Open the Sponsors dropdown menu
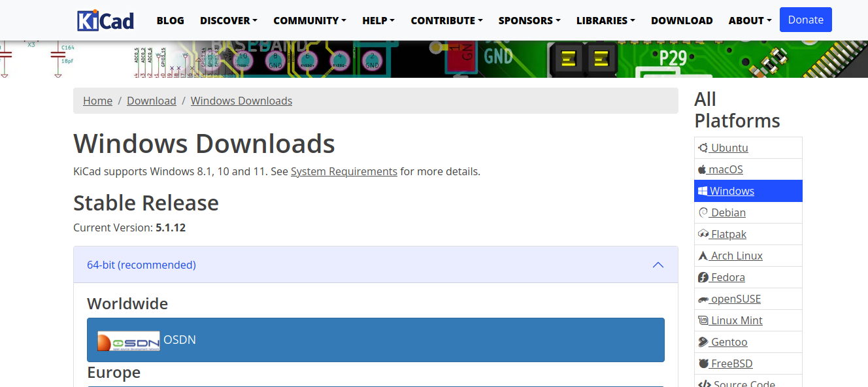The image size is (868, 387). [529, 20]
